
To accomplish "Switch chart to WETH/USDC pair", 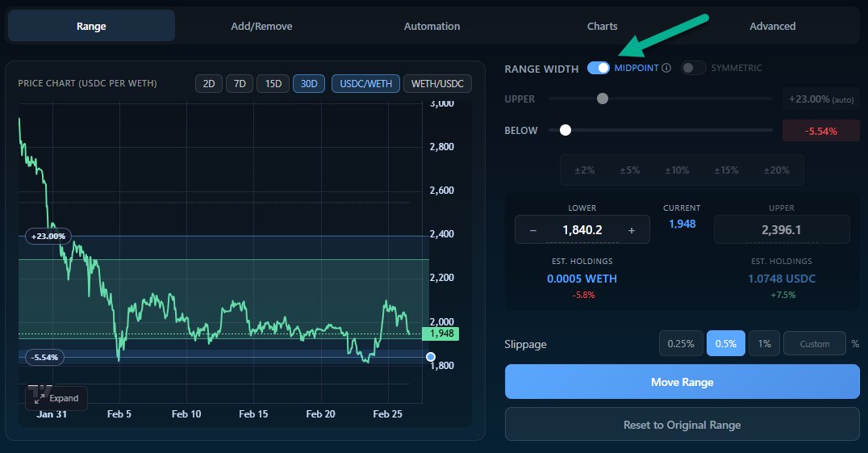I will pyautogui.click(x=437, y=84).
